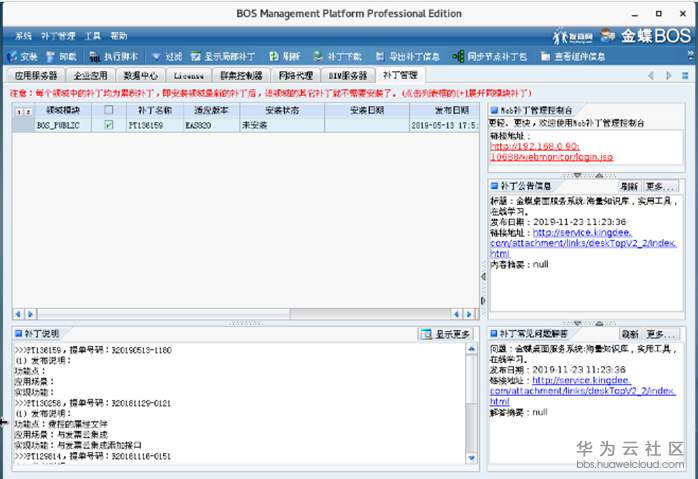Switch to the 网络代理 tab

coord(296,76)
